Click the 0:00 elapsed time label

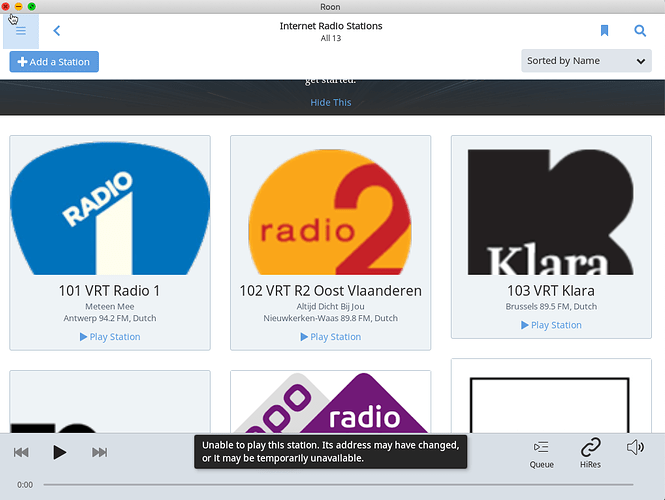point(25,485)
